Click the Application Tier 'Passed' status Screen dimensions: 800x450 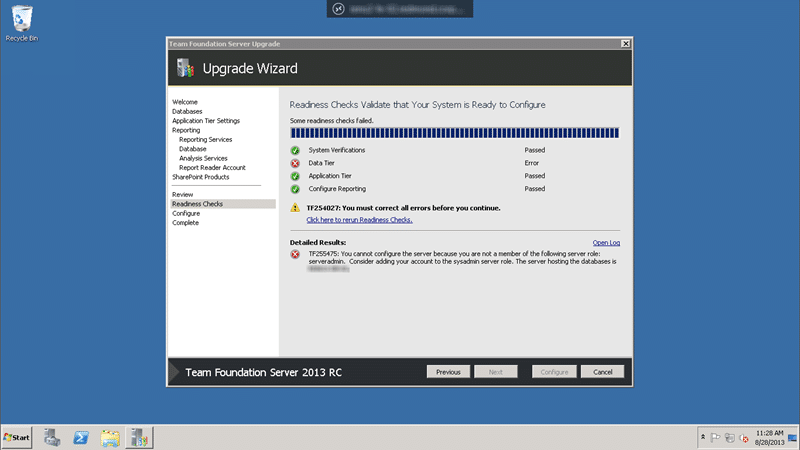(535, 176)
